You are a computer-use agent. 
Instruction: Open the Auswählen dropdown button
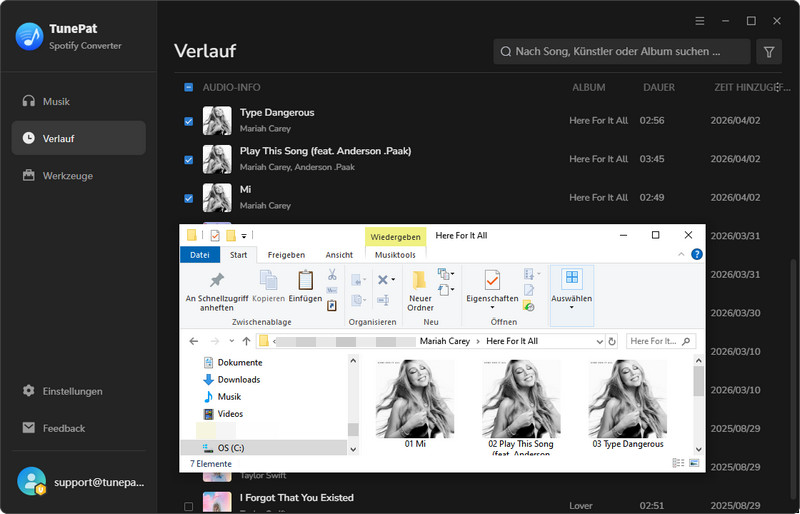click(x=571, y=296)
